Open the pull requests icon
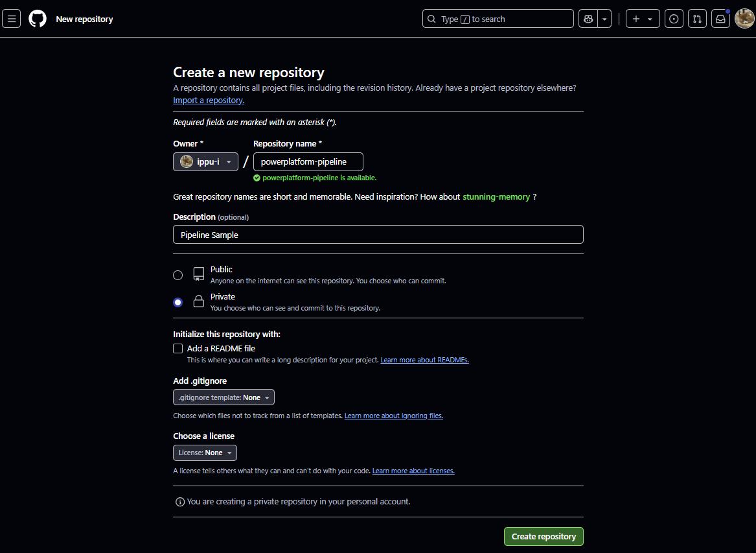756x553 pixels. pos(697,18)
